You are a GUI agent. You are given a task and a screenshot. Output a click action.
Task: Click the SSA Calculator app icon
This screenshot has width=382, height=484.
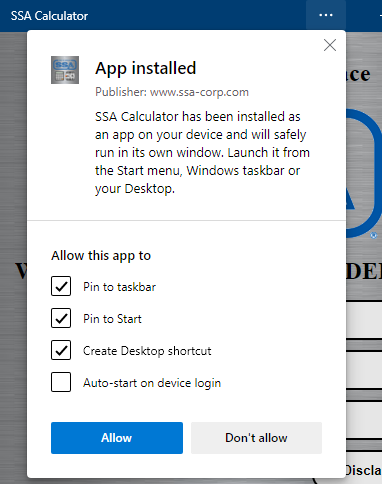(65, 70)
